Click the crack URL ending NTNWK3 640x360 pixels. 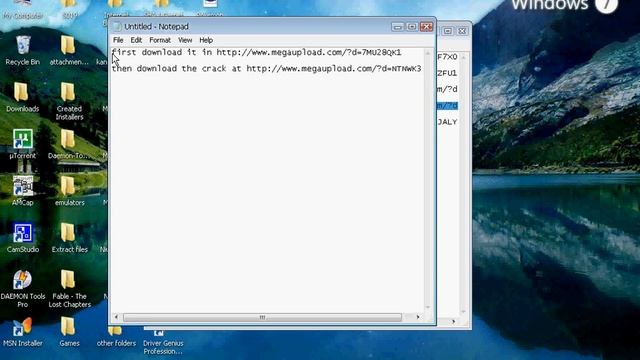tap(334, 69)
